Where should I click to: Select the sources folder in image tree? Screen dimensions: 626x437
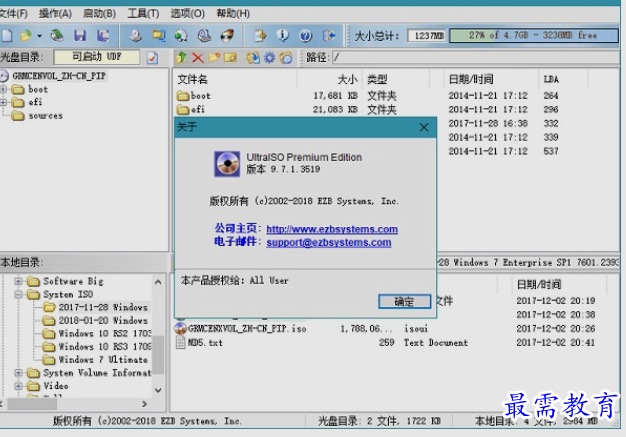(x=46, y=116)
